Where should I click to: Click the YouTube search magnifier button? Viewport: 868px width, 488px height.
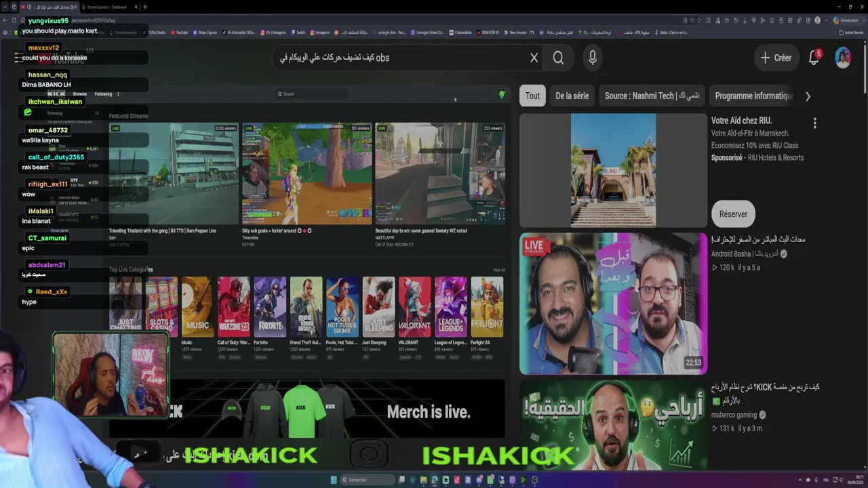558,58
